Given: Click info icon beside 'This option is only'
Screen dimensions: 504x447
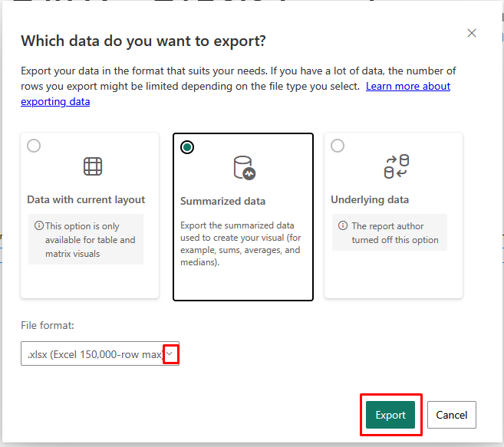Looking at the screenshot, I should coord(39,225).
